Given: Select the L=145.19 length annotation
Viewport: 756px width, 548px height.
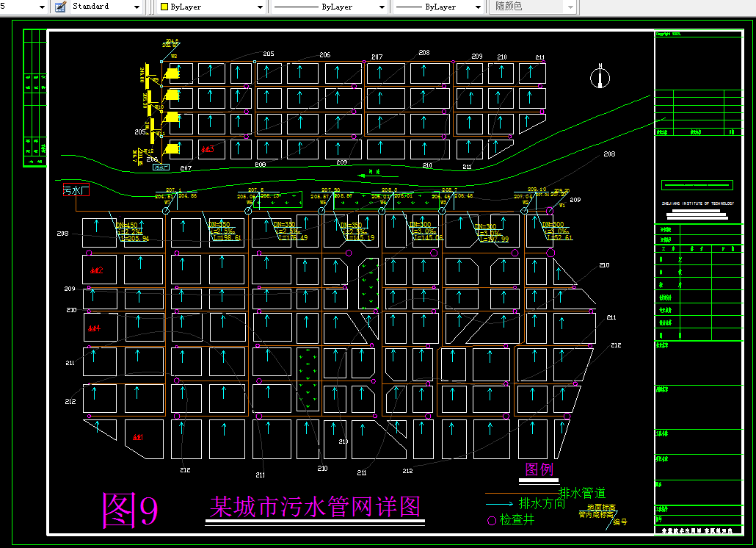Looking at the screenshot, I should (360, 237).
